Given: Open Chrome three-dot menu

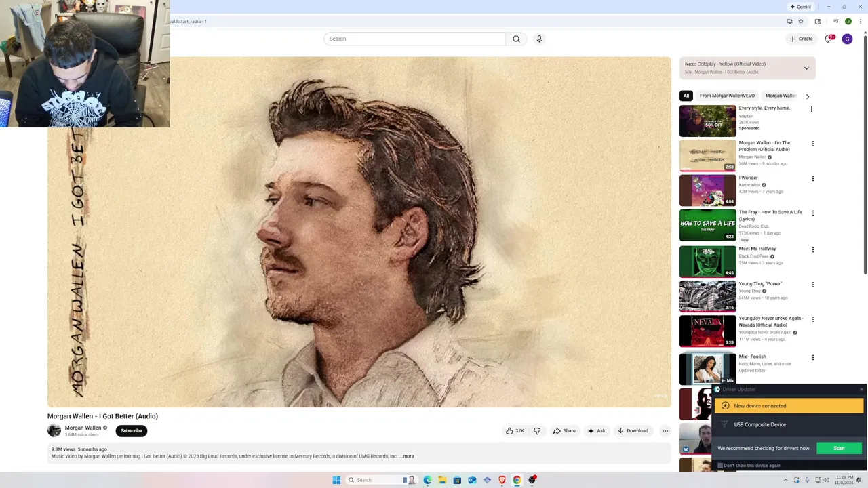Looking at the screenshot, I should pyautogui.click(x=861, y=21).
